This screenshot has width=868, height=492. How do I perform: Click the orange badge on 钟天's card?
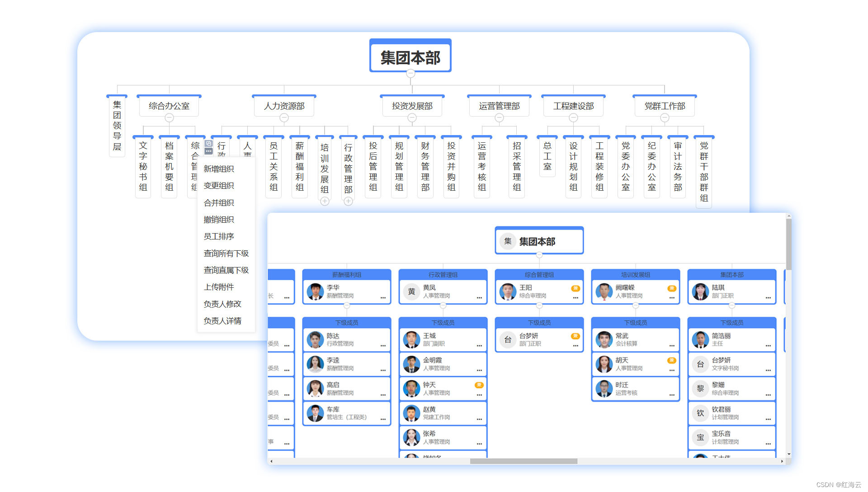point(479,385)
